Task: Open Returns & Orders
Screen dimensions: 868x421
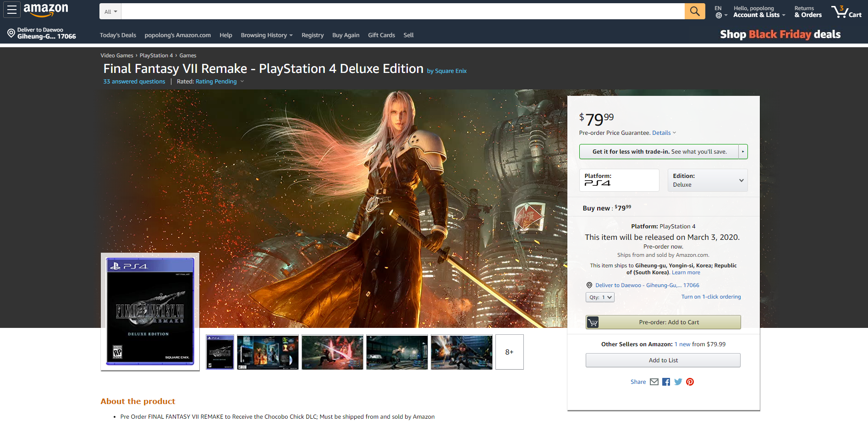Action: tap(808, 11)
